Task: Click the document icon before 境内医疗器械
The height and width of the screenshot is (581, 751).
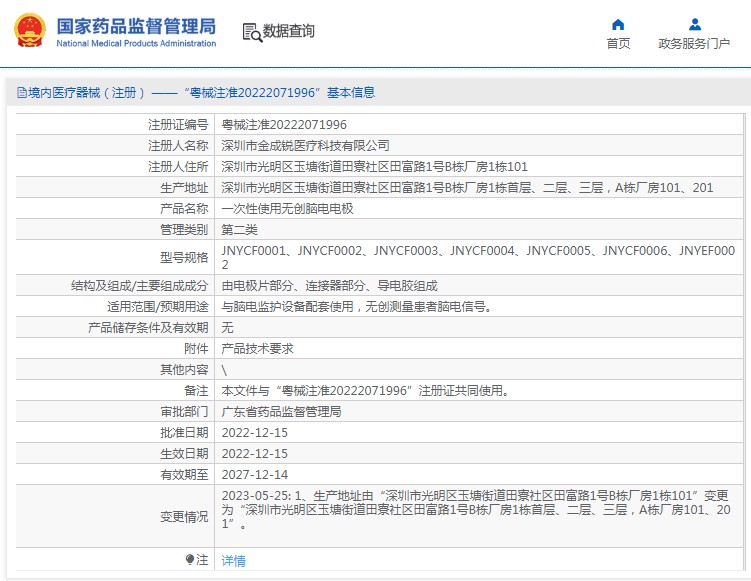Action: click(21, 93)
